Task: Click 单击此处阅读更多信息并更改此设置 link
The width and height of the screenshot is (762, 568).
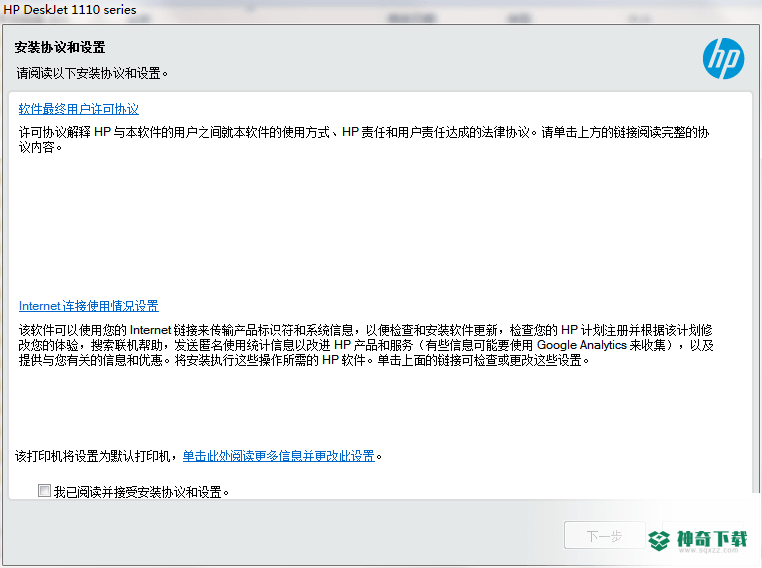Action: coord(278,456)
